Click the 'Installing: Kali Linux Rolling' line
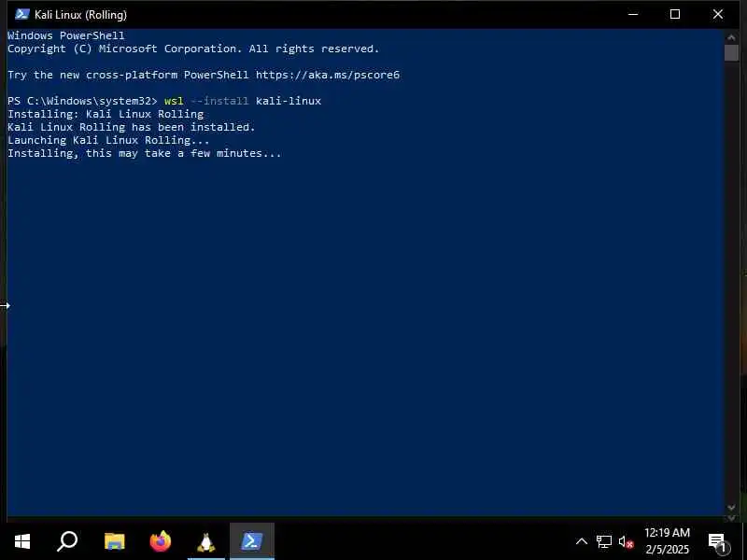 pos(106,114)
